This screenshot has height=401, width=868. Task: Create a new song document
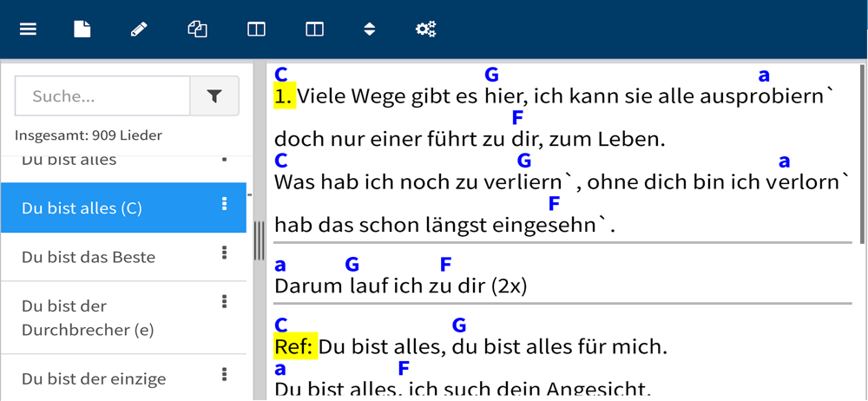pyautogui.click(x=82, y=29)
